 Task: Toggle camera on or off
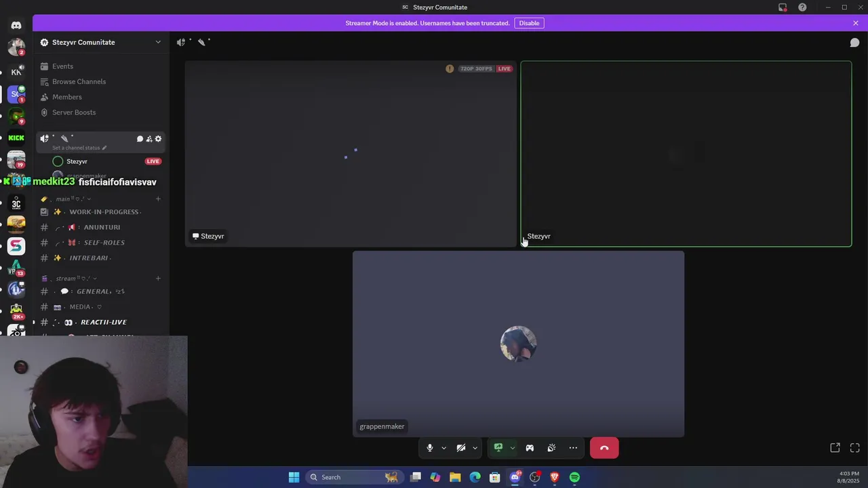[461, 448]
